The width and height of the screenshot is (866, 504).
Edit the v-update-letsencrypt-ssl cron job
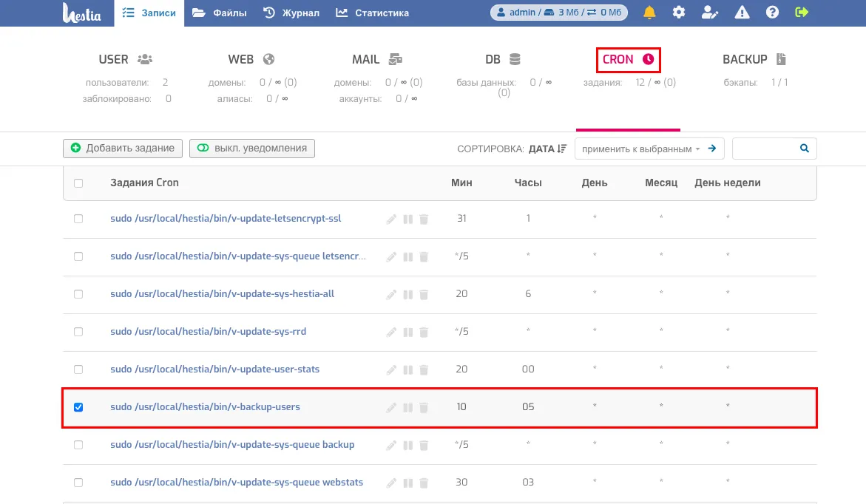(x=391, y=219)
